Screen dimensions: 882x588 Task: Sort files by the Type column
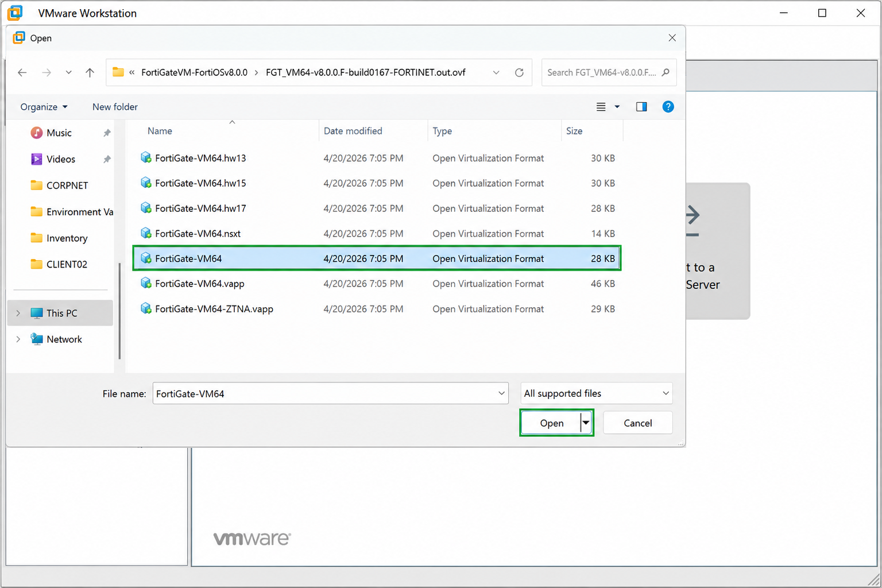[442, 131]
